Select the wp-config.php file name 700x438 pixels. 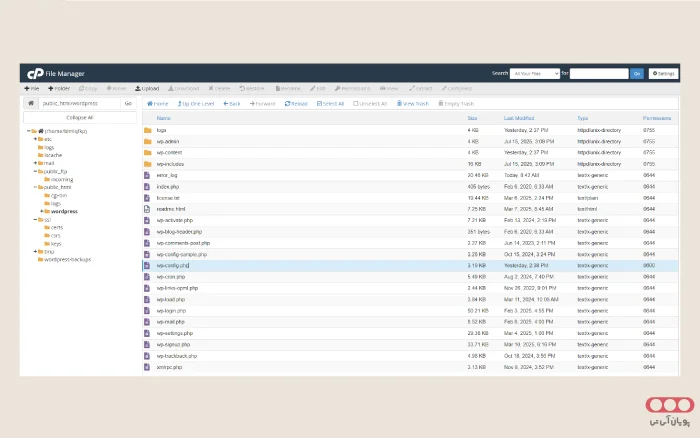pyautogui.click(x=173, y=265)
